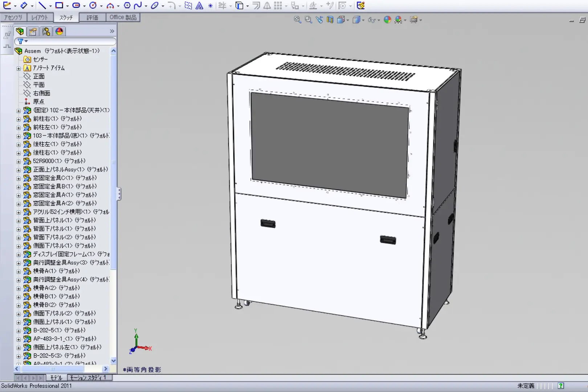This screenshot has height=392, width=588.
Task: Open the PropertyManager panel tab
Action: pos(33,32)
